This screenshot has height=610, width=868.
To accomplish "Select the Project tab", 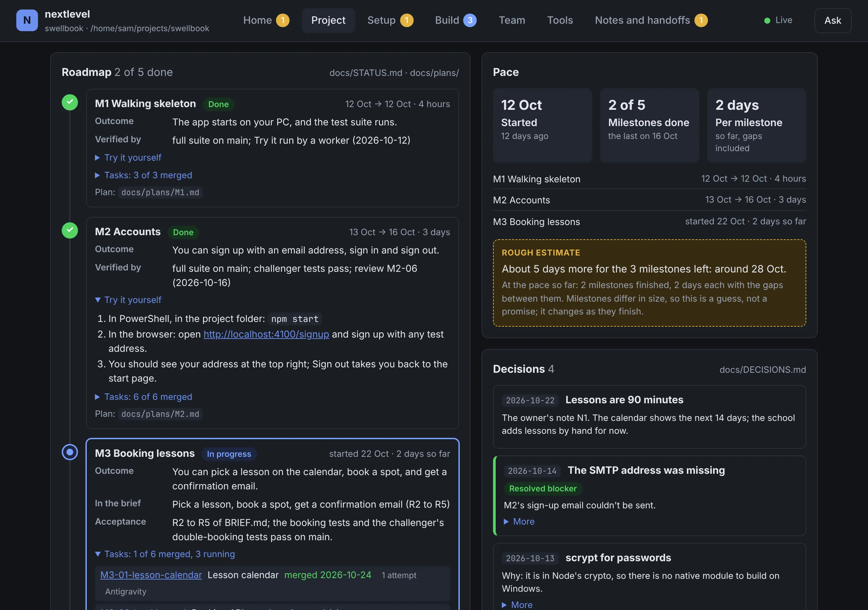I will (x=328, y=20).
